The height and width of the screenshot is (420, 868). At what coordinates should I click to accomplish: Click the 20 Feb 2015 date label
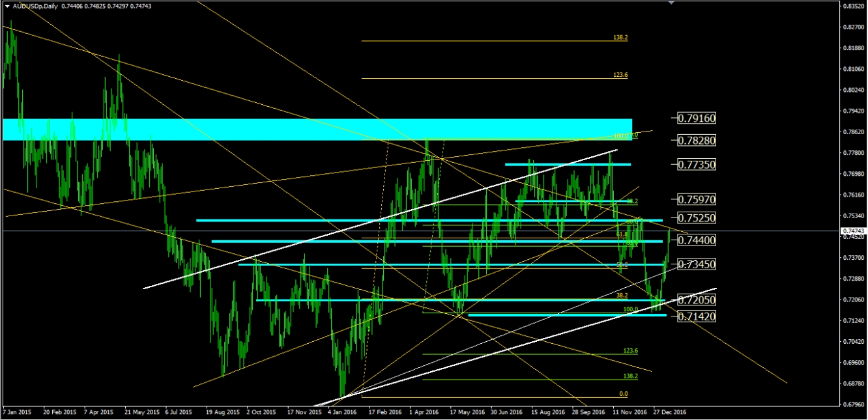tap(59, 412)
